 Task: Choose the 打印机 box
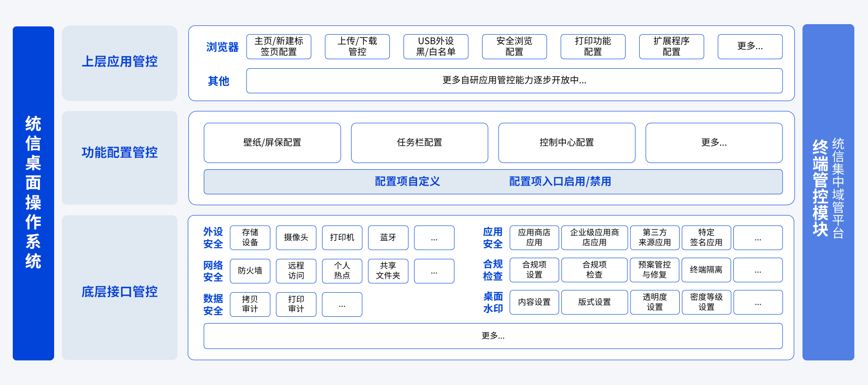tap(342, 238)
